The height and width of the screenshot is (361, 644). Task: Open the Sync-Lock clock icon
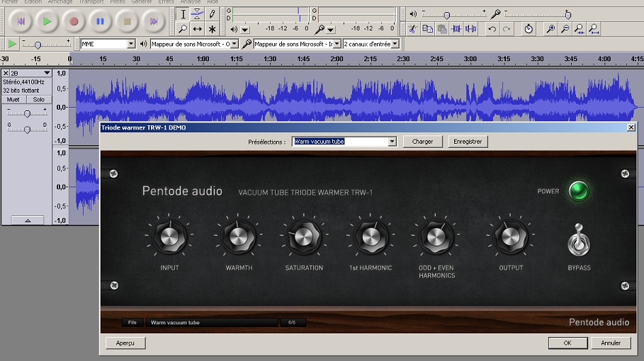[x=529, y=29]
